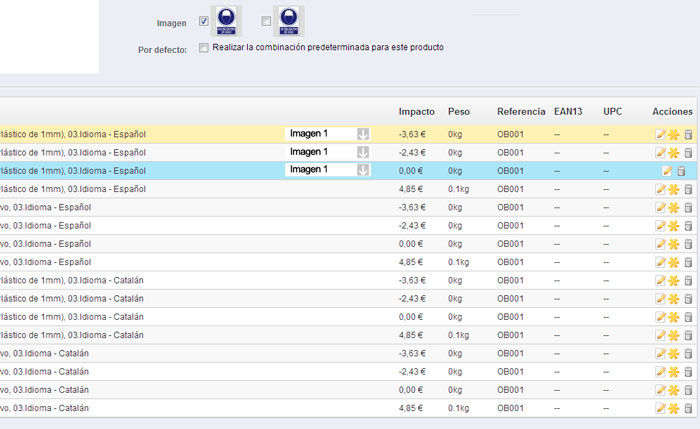Uncheck the first Imagen checkbox
This screenshot has height=429, width=700.
204,21
